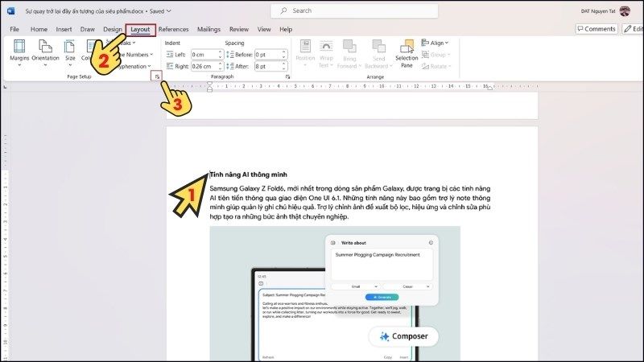Open the Help tab
This screenshot has width=644, height=362.
pyautogui.click(x=286, y=29)
